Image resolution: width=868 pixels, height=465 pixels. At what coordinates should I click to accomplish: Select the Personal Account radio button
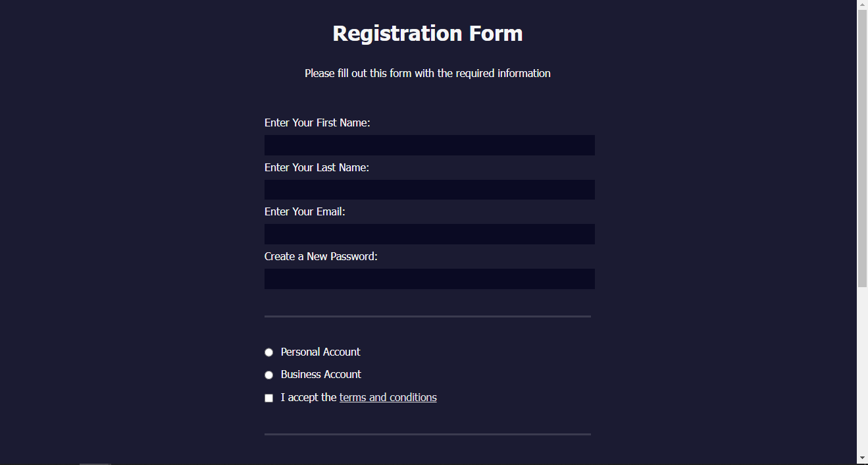(268, 352)
